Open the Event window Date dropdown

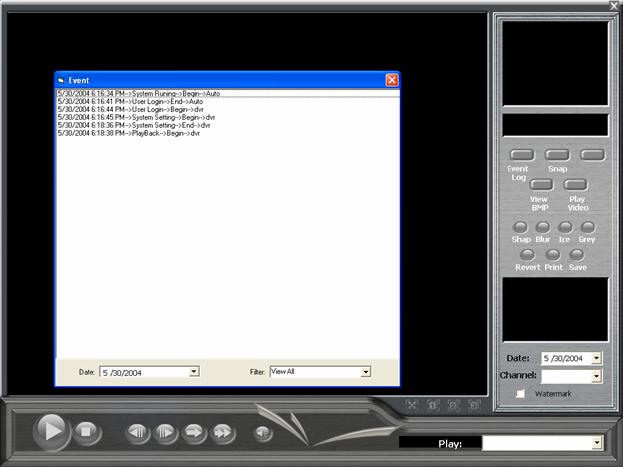194,371
